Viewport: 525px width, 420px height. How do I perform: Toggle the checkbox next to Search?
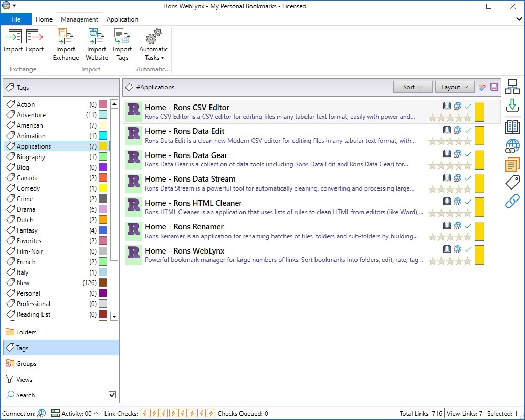[112, 395]
